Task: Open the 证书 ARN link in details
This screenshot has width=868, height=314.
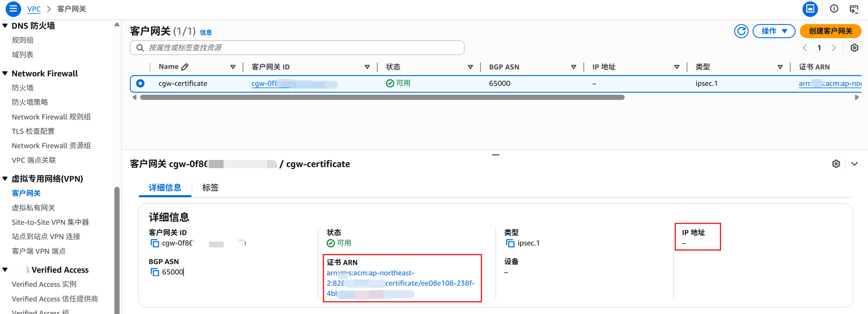Action: click(400, 283)
